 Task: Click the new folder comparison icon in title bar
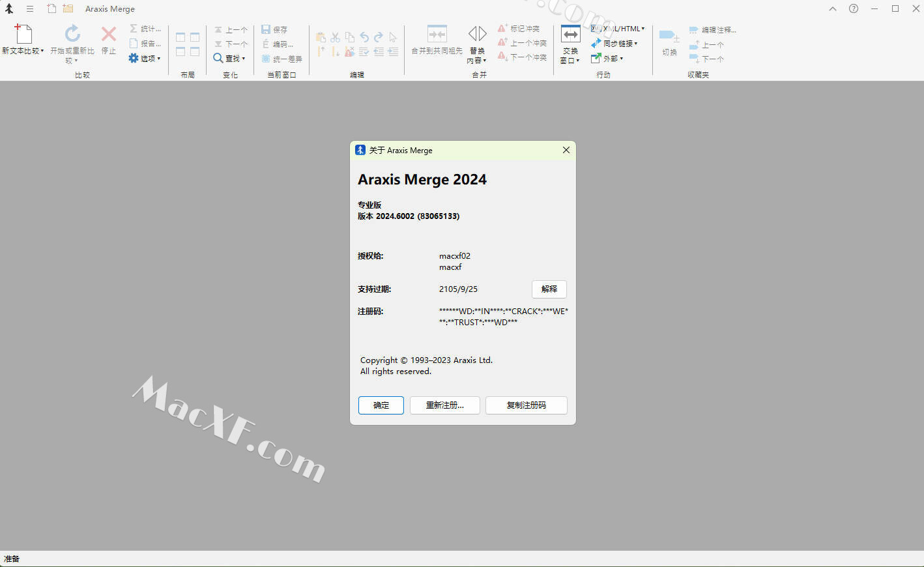[x=68, y=8]
